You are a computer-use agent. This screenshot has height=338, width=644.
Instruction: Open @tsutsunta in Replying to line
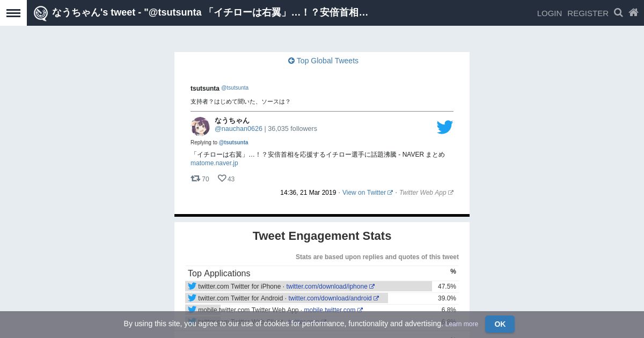pyautogui.click(x=233, y=143)
